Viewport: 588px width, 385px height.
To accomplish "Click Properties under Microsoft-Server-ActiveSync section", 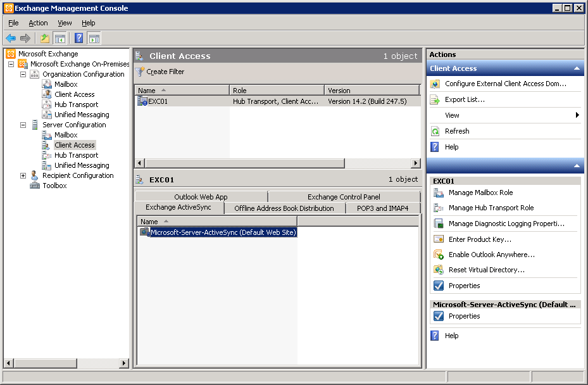I will [464, 316].
